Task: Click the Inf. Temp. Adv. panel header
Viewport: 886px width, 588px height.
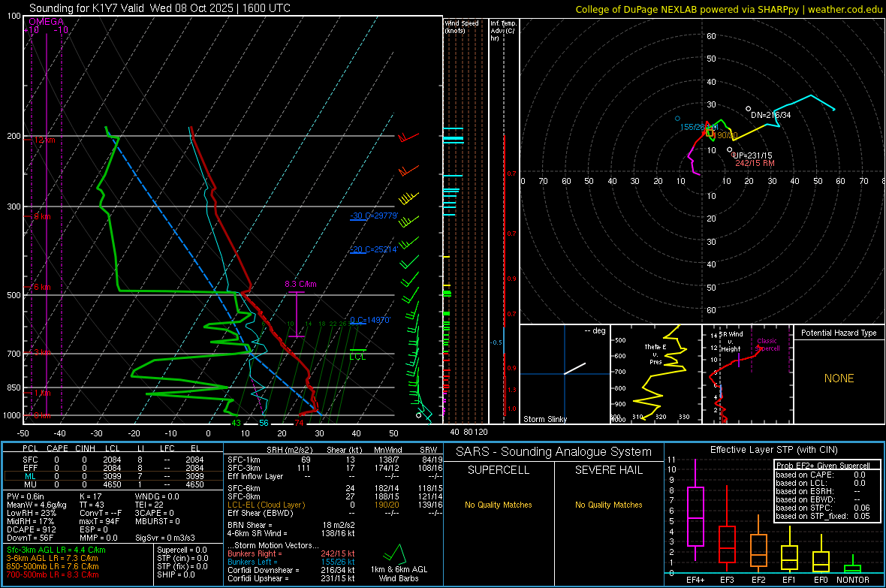Action: coord(503,31)
